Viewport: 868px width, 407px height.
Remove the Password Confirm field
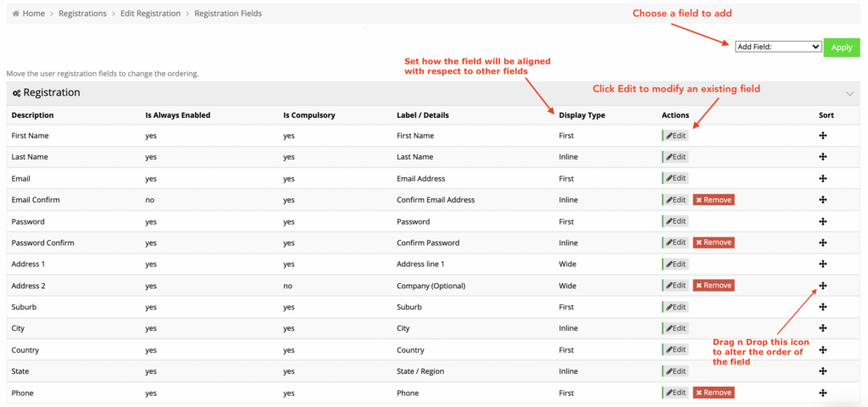pos(714,243)
